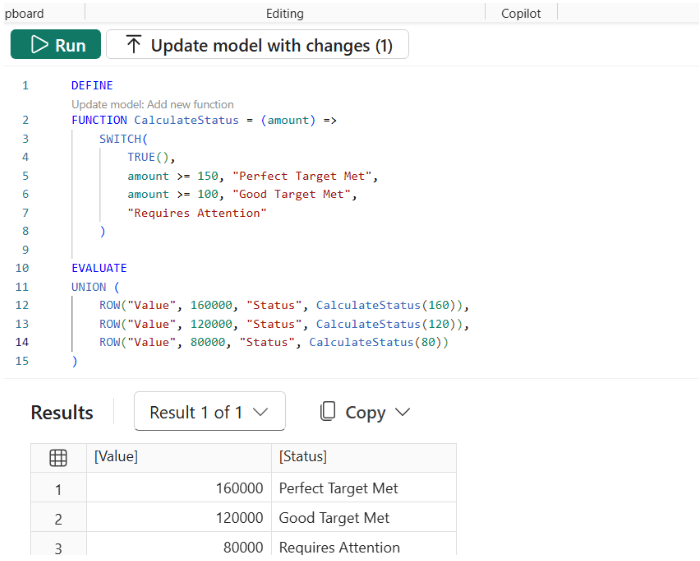Click the table grid icon in results header
Viewport: 700px width, 561px height.
pos(58,458)
